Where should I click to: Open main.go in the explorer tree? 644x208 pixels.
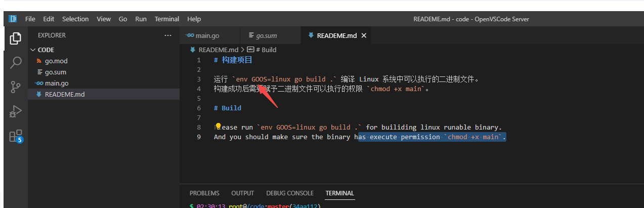(x=104, y=83)
